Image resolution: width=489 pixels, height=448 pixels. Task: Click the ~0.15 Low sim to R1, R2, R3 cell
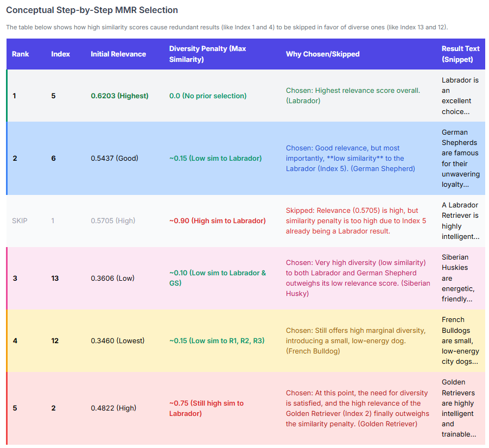pos(217,340)
